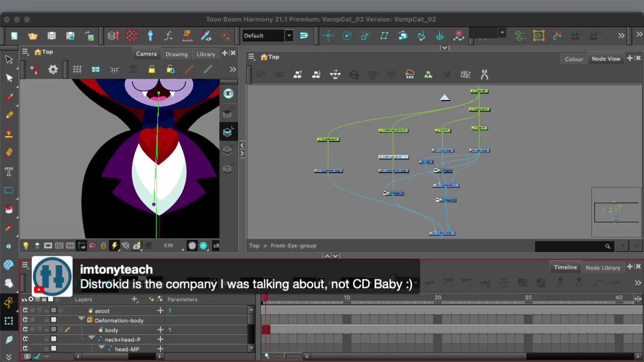Click the Node View navigator thumbnail
Viewport: 644px width, 362px height.
617,212
